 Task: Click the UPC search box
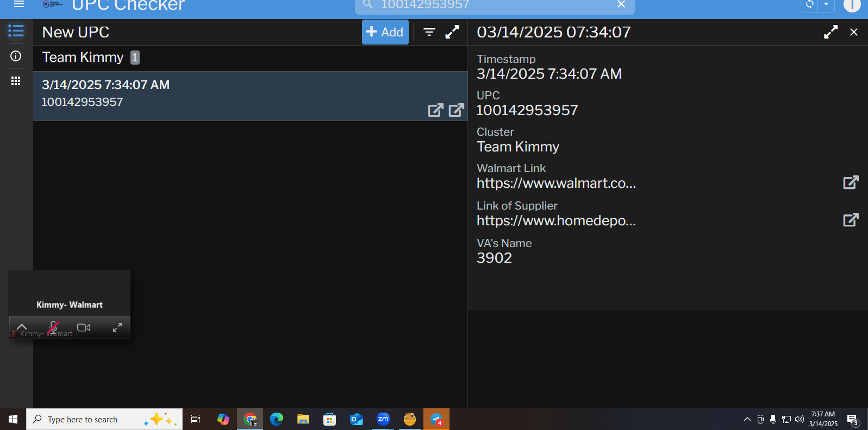[x=495, y=5]
